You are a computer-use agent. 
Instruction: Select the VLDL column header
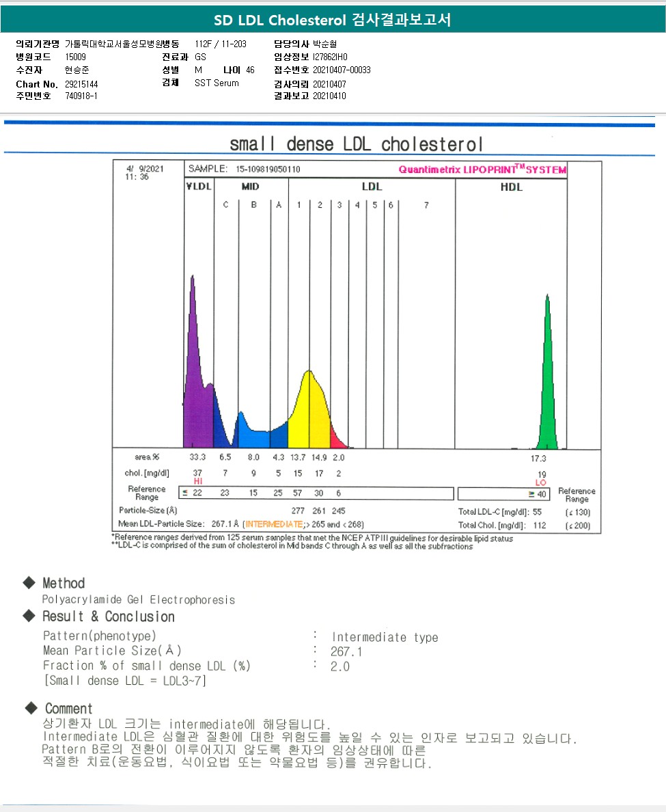[x=199, y=187]
